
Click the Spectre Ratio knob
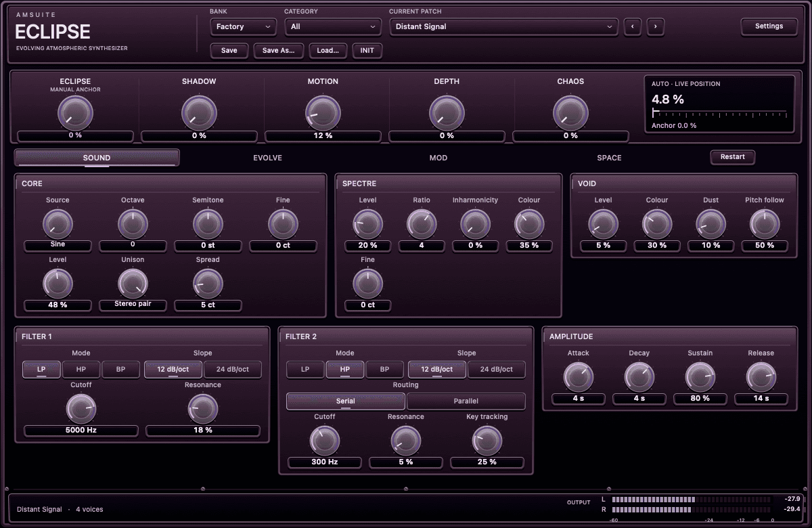pos(422,223)
